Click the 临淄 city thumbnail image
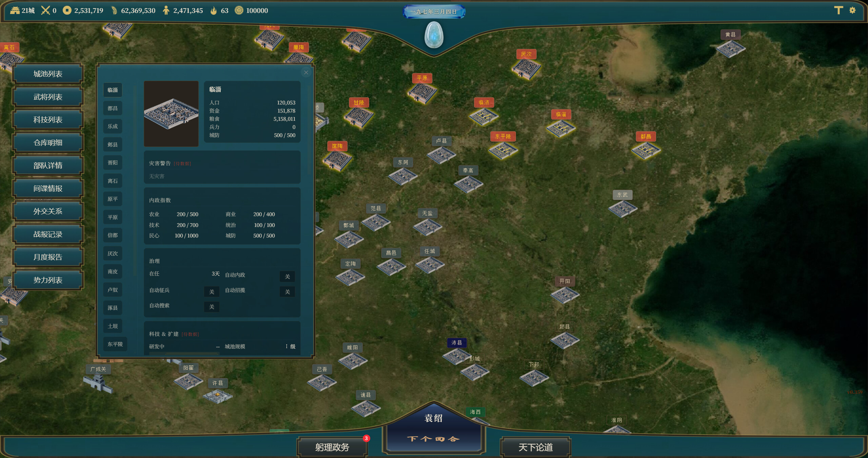868x458 pixels. tap(171, 114)
